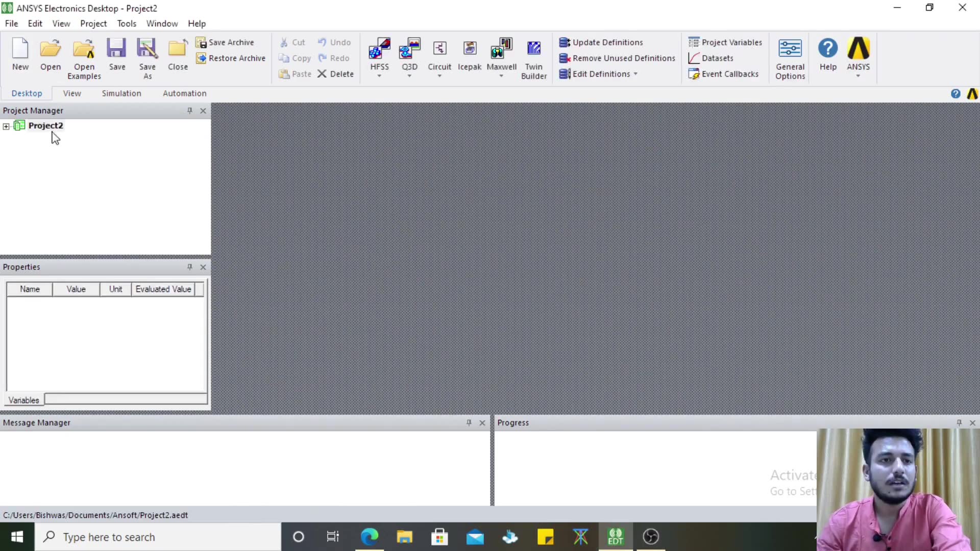Insert a Circuit design
The height and width of the screenshot is (551, 980).
[439, 49]
